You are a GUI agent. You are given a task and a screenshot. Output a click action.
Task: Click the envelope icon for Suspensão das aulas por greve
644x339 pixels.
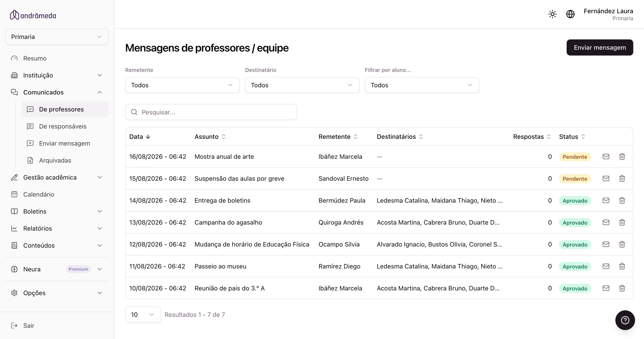pos(606,178)
